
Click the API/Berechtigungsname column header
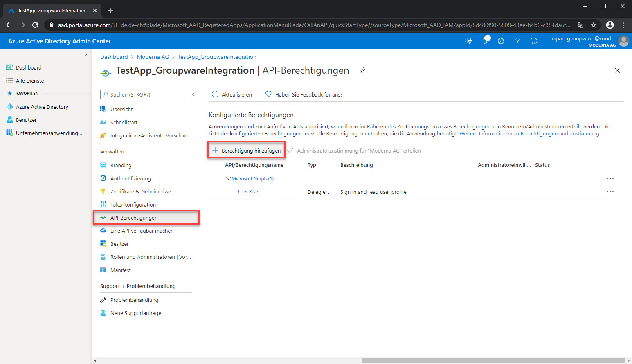coord(254,165)
